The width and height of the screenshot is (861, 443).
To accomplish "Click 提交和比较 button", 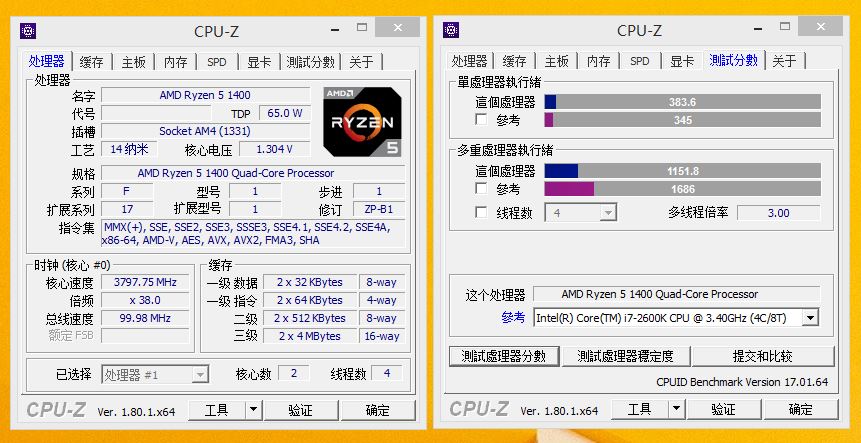I will coord(763,356).
